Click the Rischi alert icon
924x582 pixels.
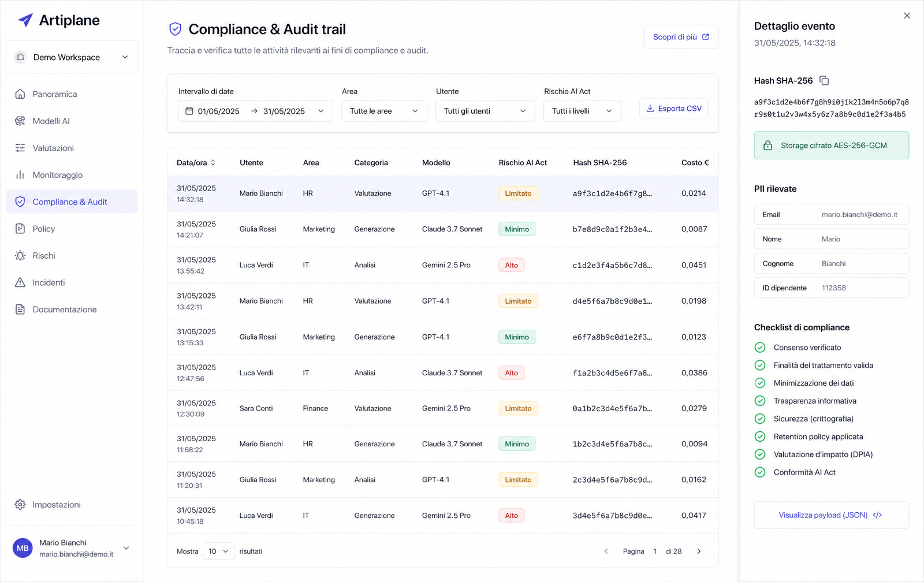20,256
